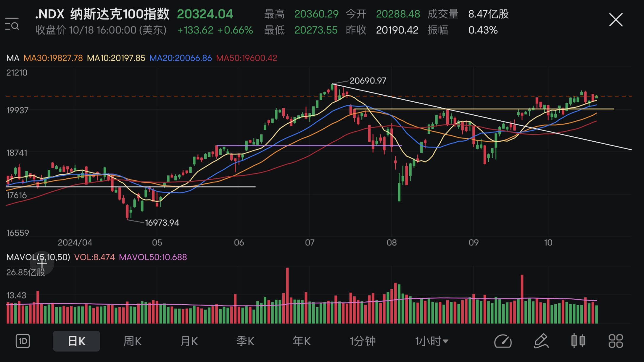Tap the change +133.62 +0.66%
The width and height of the screenshot is (644, 362).
(215, 30)
